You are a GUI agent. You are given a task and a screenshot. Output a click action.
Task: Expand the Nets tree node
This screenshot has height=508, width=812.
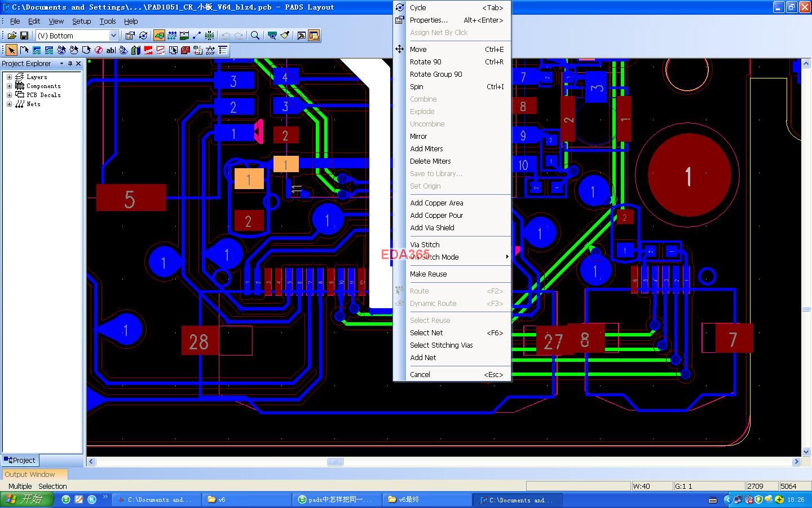(9, 104)
